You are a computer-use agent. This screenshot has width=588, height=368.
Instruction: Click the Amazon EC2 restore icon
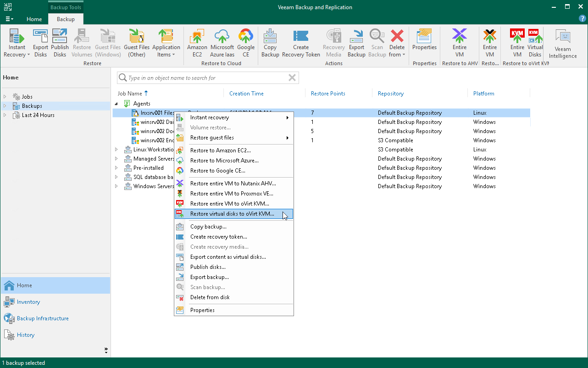[197, 41]
